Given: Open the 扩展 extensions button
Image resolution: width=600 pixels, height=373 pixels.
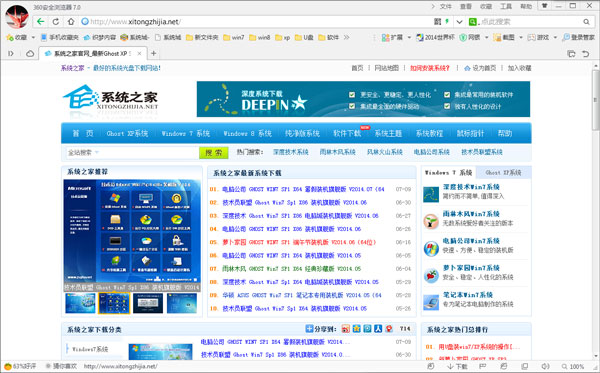Looking at the screenshot, I should 392,37.
